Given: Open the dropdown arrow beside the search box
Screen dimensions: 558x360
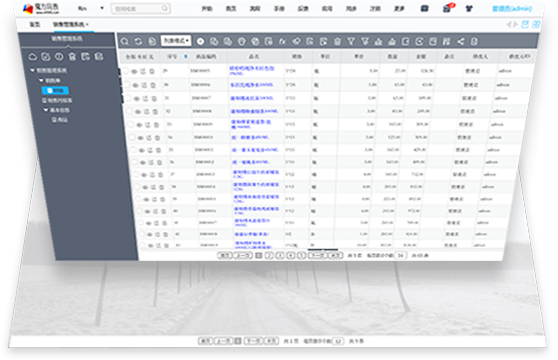Looking at the screenshot, I should point(102,8).
